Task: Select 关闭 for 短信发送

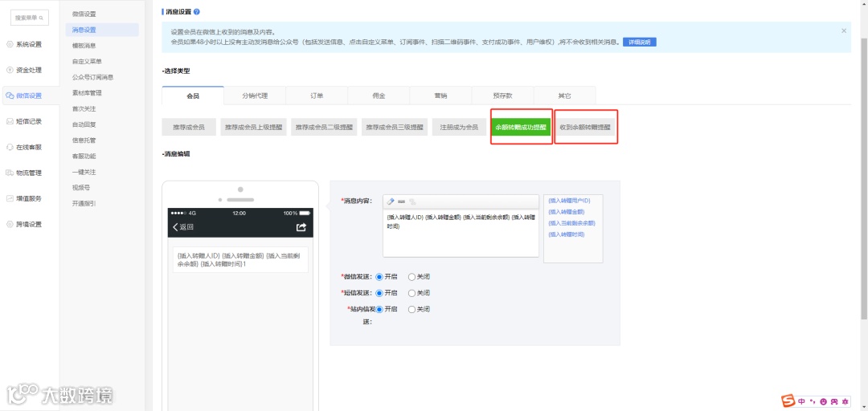Action: click(x=411, y=293)
